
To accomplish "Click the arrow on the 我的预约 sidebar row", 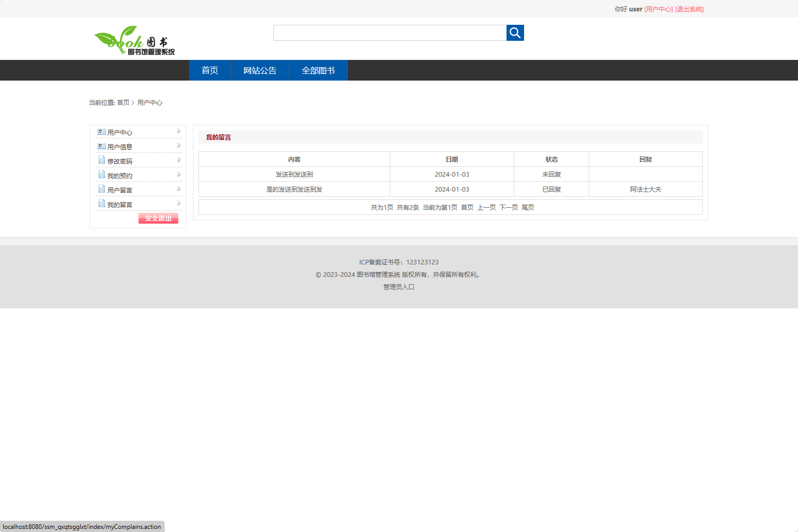I will point(179,175).
